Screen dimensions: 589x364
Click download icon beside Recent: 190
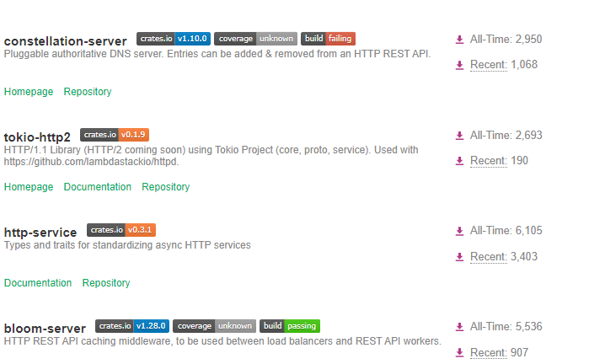pos(459,161)
